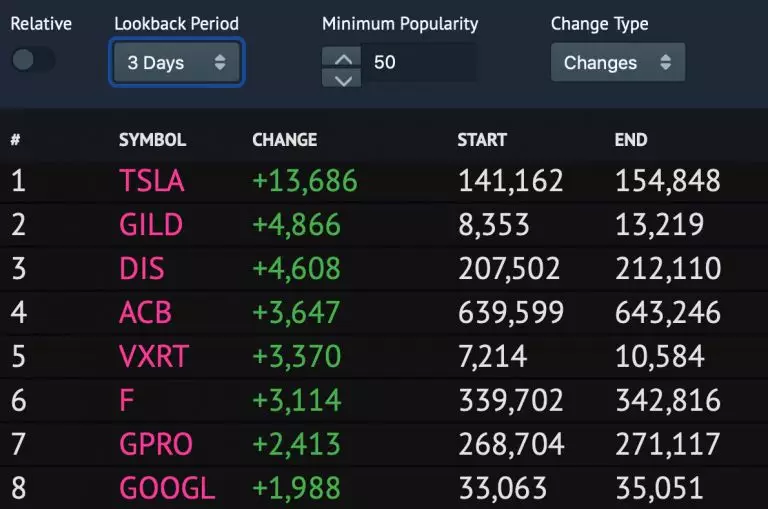Click the Minimum Popularity input field
The height and width of the screenshot is (509, 768).
[418, 62]
